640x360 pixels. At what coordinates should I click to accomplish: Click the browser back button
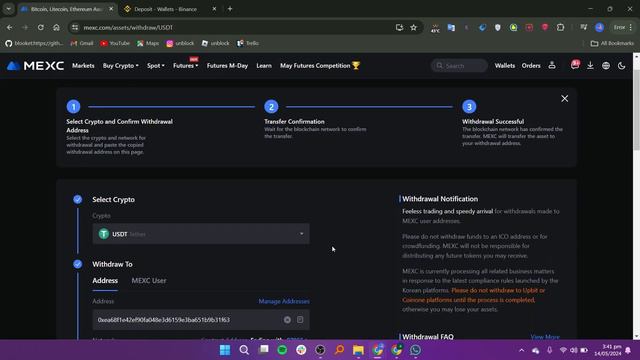point(9,27)
